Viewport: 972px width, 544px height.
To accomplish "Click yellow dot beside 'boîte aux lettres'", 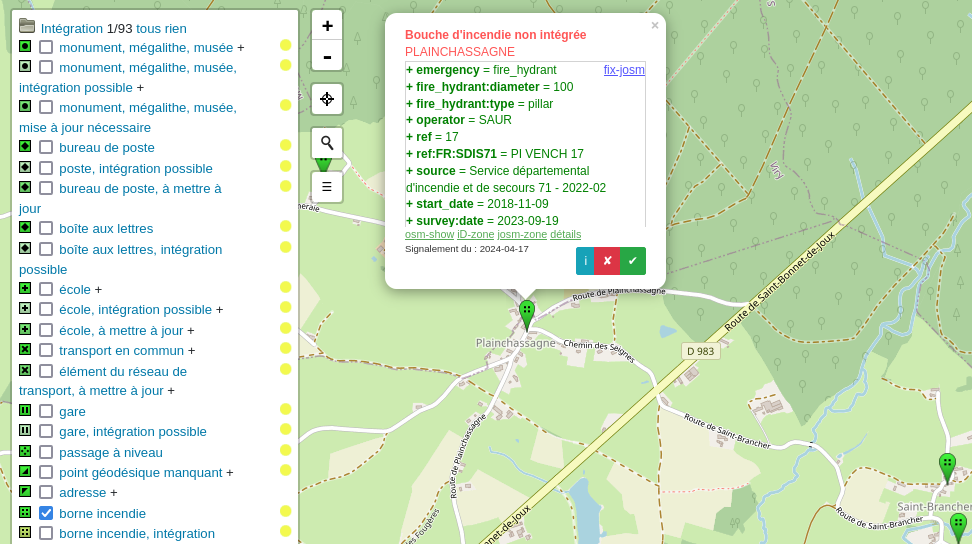I will (x=285, y=226).
